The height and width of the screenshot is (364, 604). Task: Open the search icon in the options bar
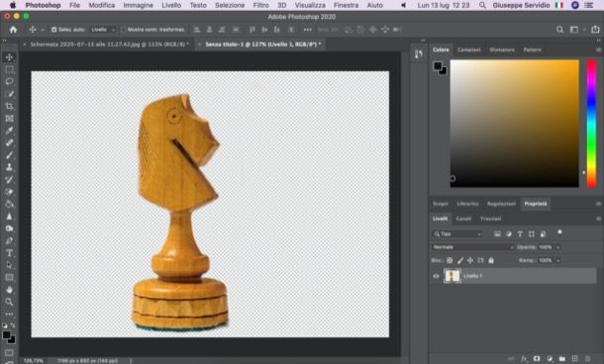[x=559, y=30]
